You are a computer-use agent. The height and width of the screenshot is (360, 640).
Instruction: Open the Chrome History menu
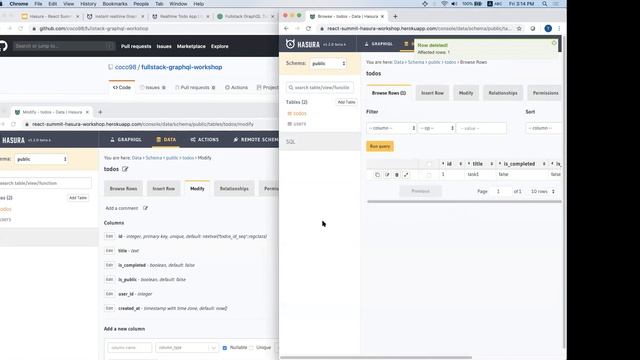(88, 4)
